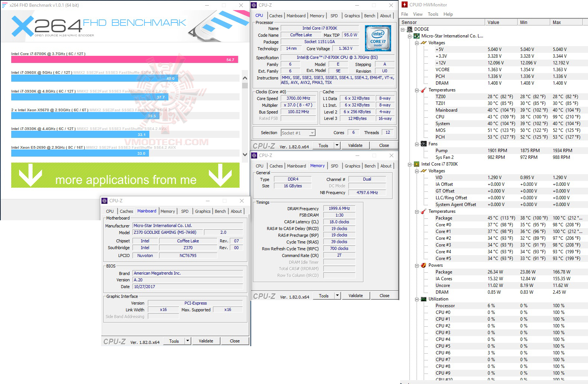The width and height of the screenshot is (588, 384).
Task: Open the 'more applications from me' banner
Action: (125, 175)
